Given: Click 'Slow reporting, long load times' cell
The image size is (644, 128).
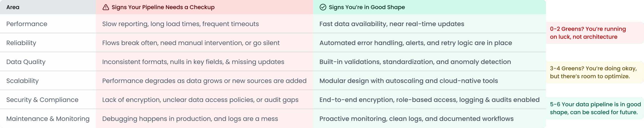Looking at the screenshot, I should click(x=180, y=24).
